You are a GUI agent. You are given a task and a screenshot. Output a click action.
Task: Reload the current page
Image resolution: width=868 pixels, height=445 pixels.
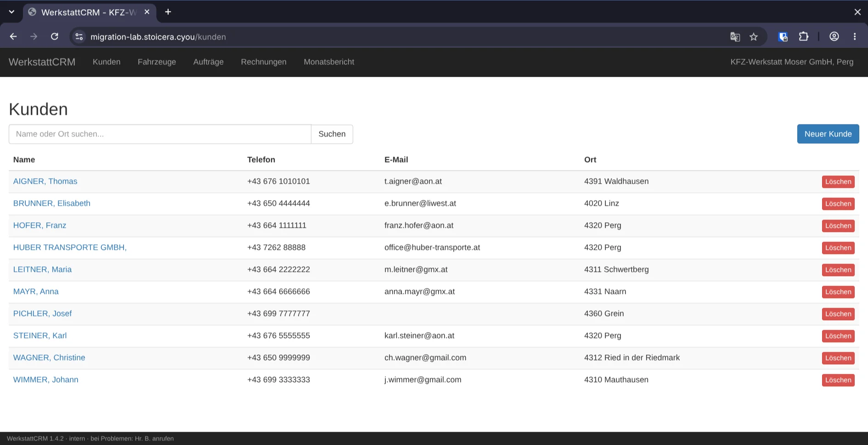click(54, 37)
